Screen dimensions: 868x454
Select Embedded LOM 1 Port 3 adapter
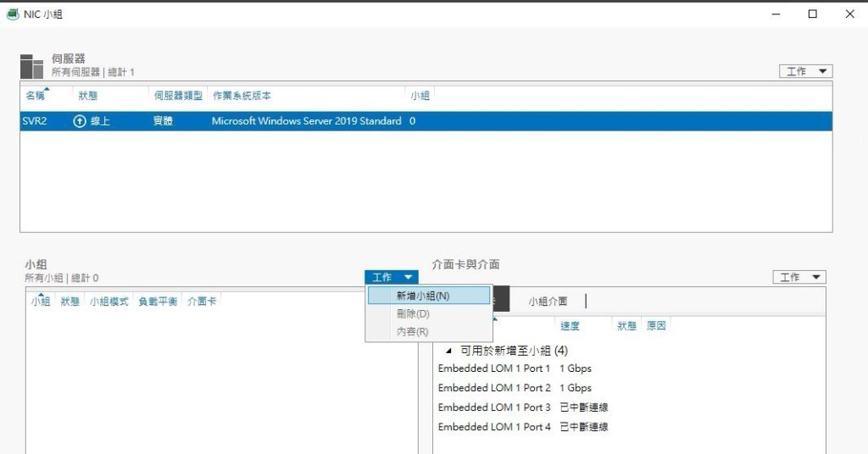(x=493, y=407)
